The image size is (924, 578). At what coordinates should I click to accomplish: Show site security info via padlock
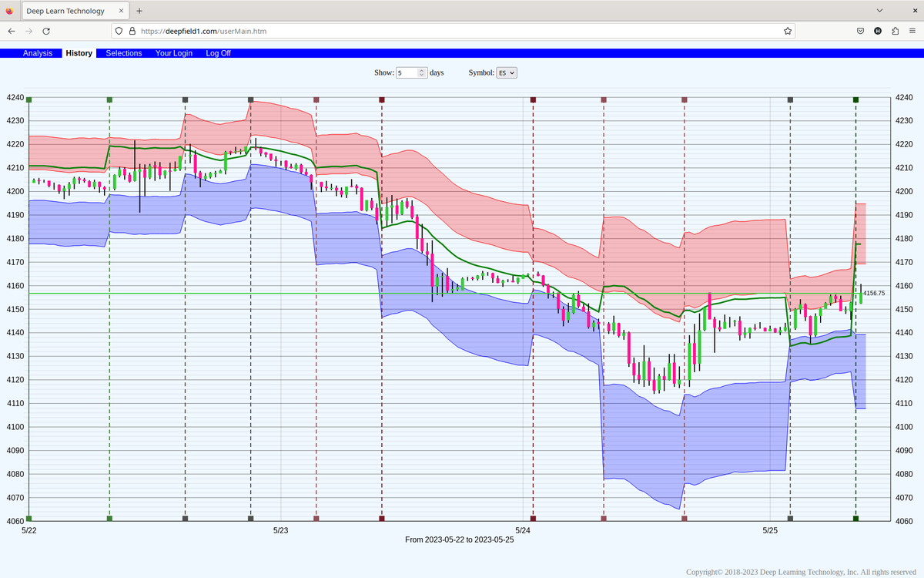(x=132, y=31)
